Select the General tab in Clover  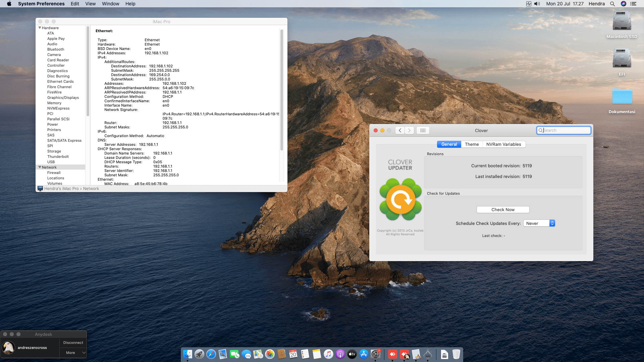point(449,144)
